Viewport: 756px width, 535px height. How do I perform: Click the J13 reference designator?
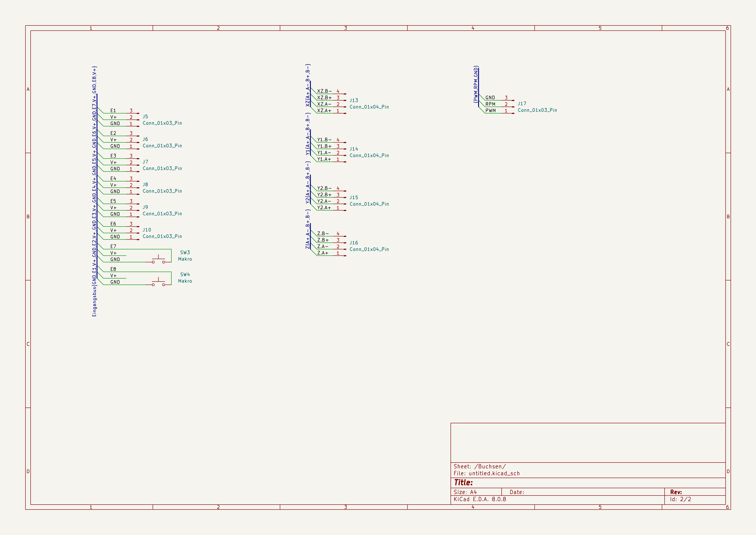click(x=354, y=101)
